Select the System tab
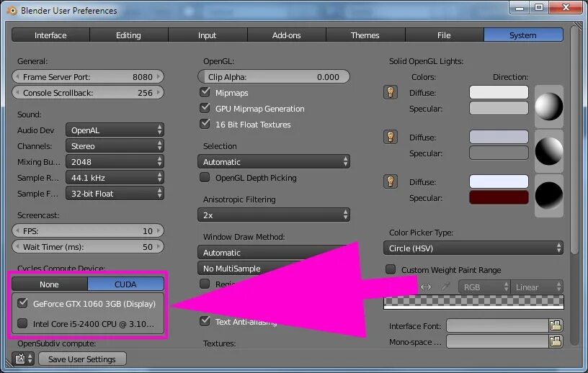This screenshot has width=588, height=373. coord(523,35)
